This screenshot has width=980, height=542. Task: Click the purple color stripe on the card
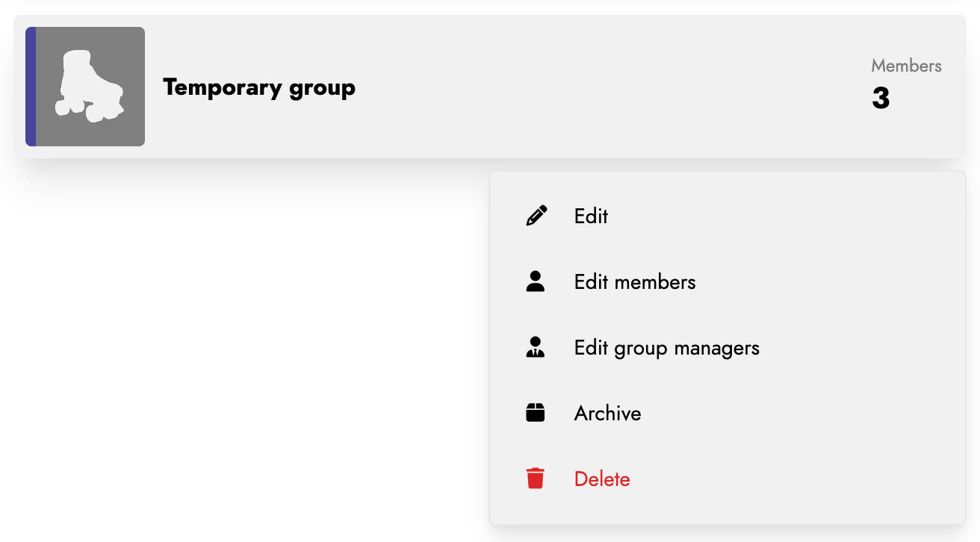[31, 87]
